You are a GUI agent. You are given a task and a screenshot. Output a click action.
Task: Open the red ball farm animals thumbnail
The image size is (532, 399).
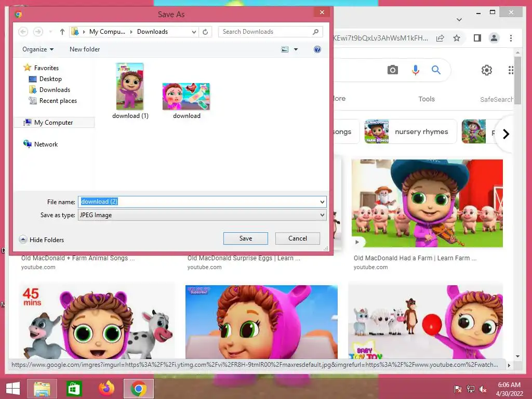[426, 322]
